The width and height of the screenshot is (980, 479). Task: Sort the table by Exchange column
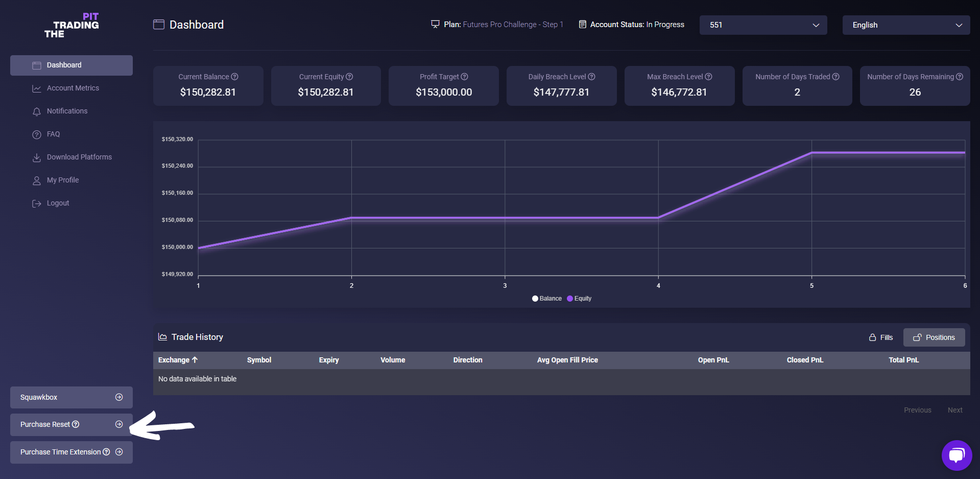pos(178,360)
